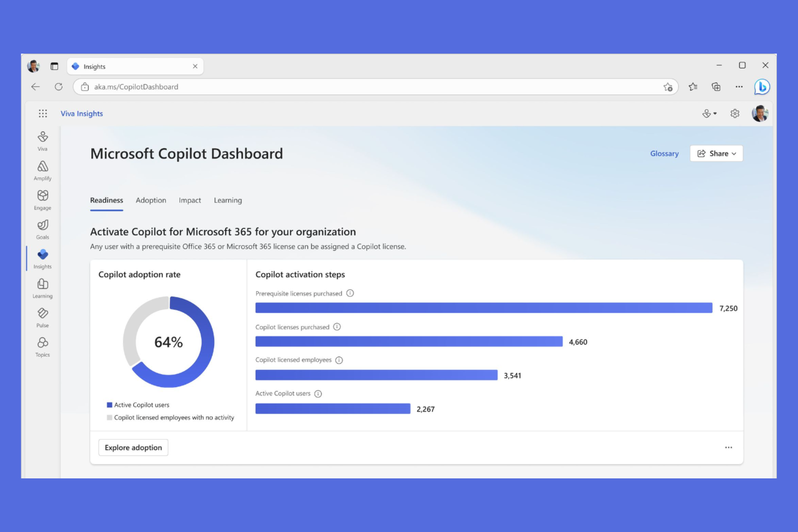Show info for Copilot licensed employees

339,360
